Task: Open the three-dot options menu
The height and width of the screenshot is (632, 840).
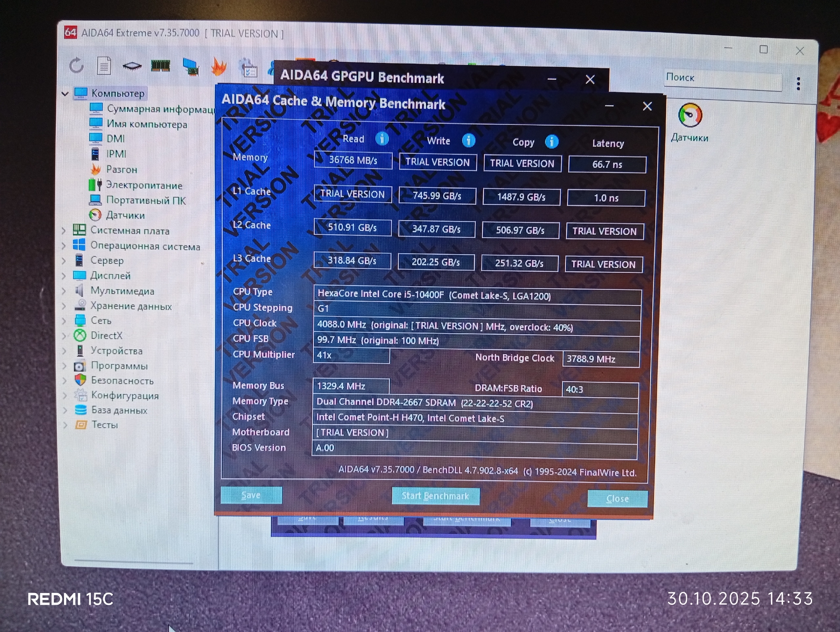Action: [x=798, y=84]
